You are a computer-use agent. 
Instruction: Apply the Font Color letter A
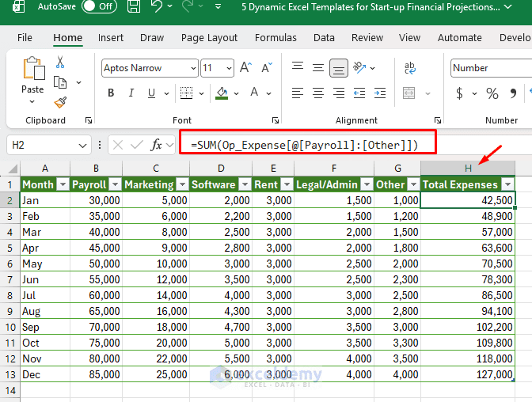pyautogui.click(x=254, y=93)
